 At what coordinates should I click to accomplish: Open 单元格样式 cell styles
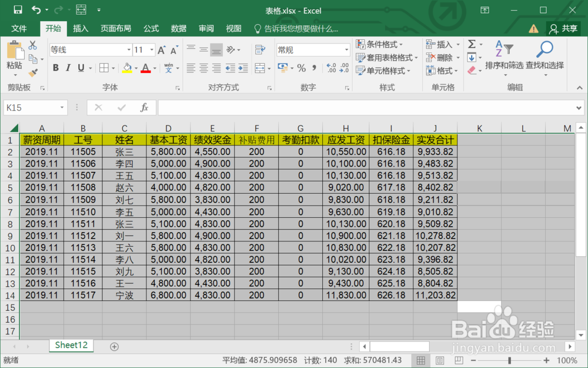[383, 71]
